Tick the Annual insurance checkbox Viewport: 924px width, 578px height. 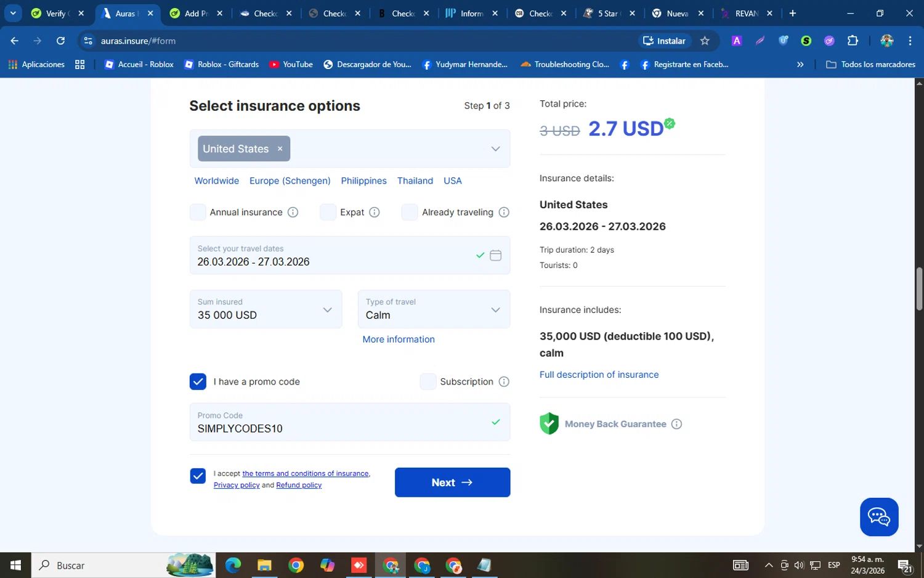click(198, 212)
